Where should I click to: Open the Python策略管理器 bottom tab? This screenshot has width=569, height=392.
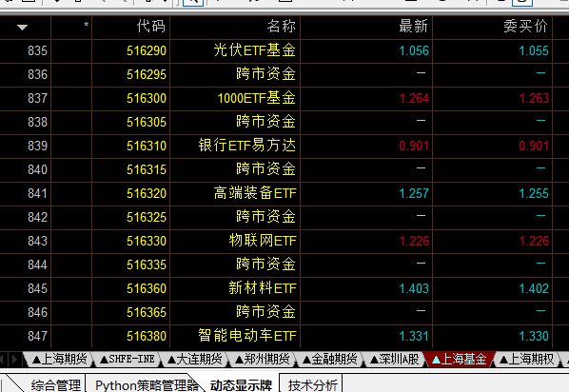(147, 385)
